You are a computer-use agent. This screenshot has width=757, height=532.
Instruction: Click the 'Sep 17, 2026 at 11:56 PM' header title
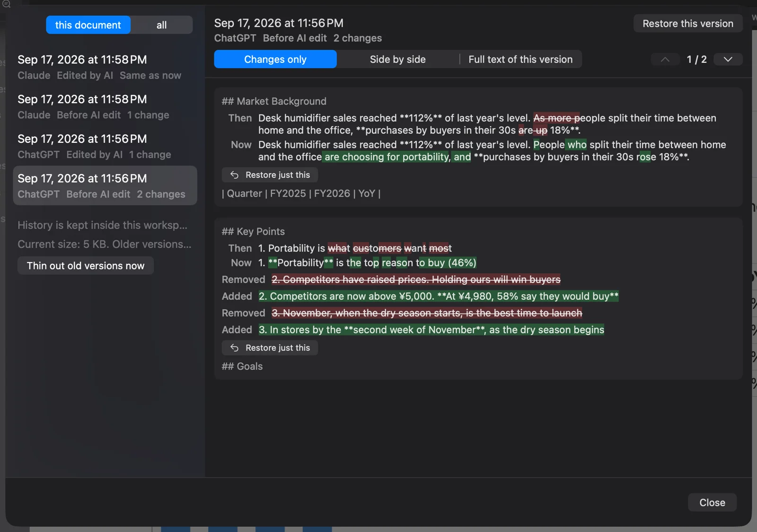click(x=279, y=23)
